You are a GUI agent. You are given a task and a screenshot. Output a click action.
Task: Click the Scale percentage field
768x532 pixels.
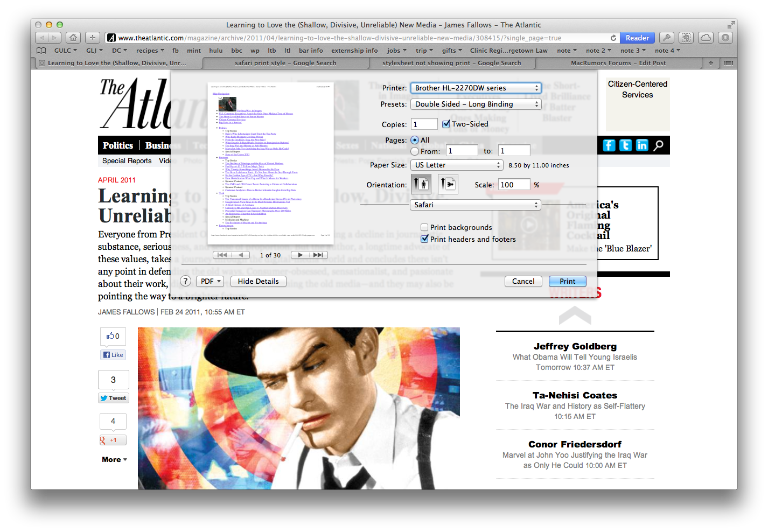[x=514, y=185]
